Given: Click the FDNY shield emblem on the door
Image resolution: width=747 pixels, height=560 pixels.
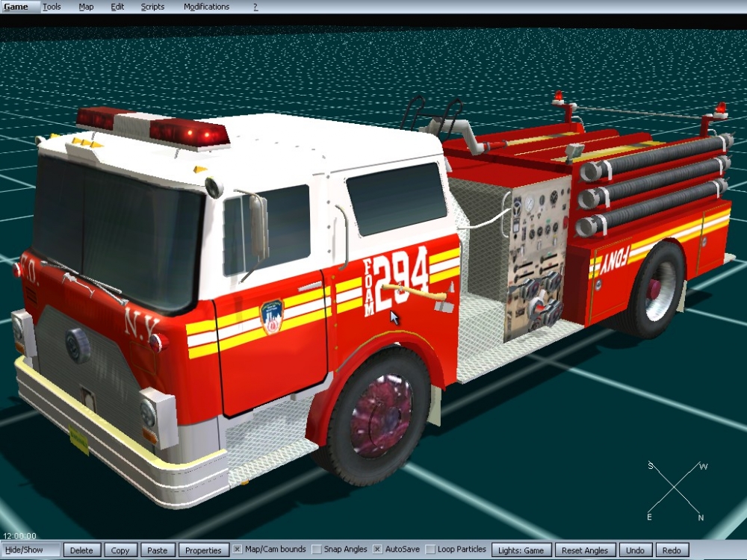Looking at the screenshot, I should [x=272, y=316].
